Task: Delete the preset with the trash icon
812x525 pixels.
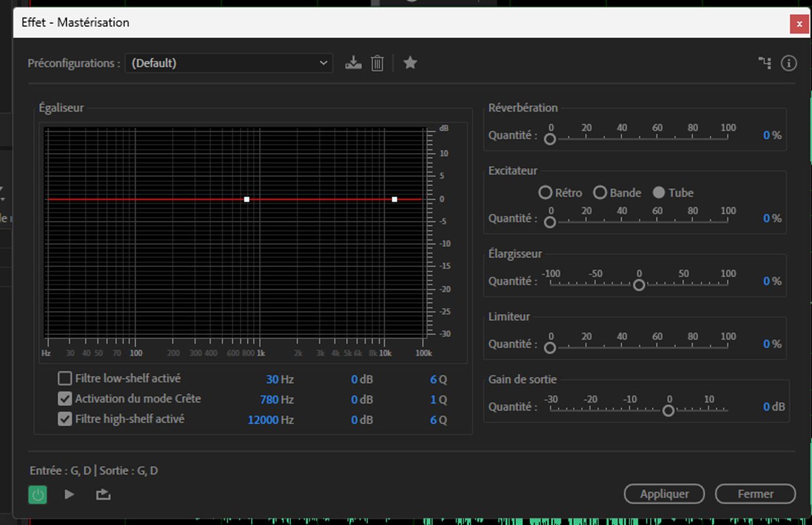Action: 377,63
